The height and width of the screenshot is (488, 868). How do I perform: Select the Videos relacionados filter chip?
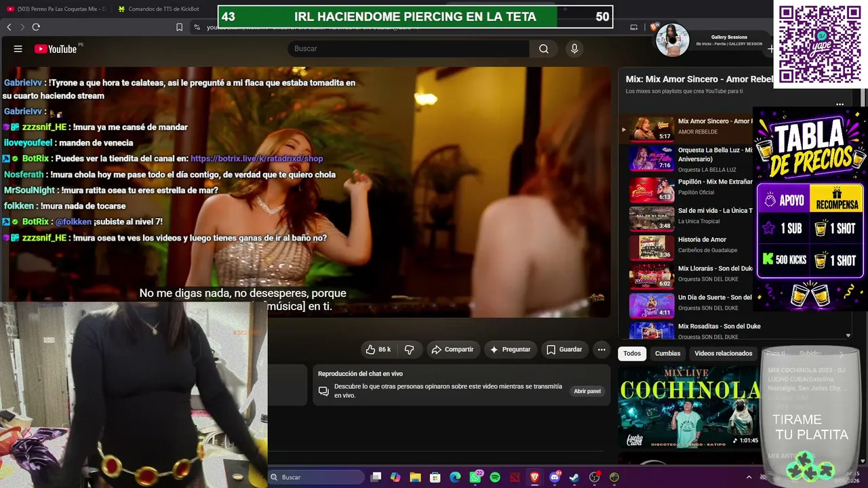click(724, 354)
